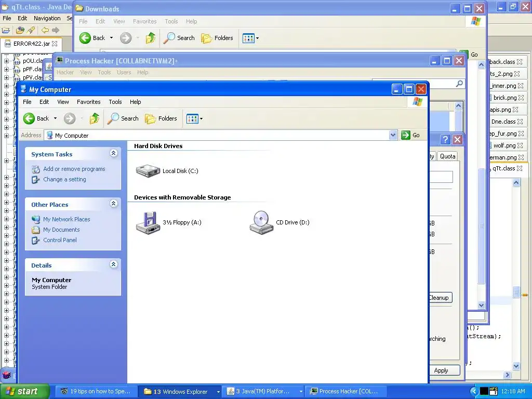
Task: Close the ERROR422.jar tab
Action: coord(55,44)
